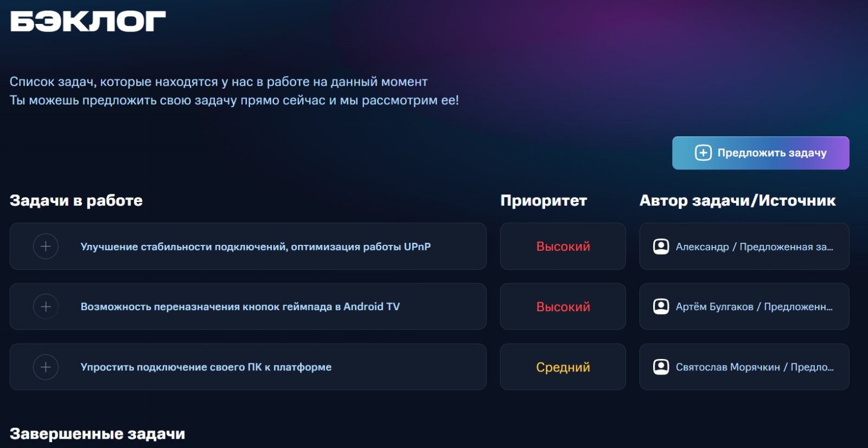The width and height of the screenshot is (868, 448).
Task: Expand the Android TV gamepad remapping task
Action: pyautogui.click(x=46, y=307)
